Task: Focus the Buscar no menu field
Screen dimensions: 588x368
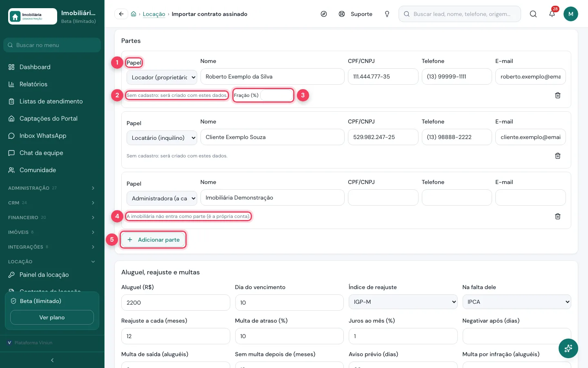Action: (52, 45)
